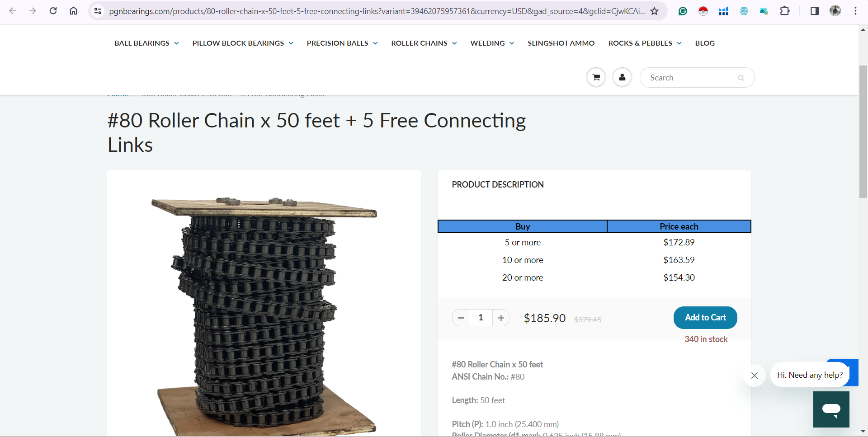868x437 pixels.
Task: Click the '340 in stock' text
Action: 706,339
